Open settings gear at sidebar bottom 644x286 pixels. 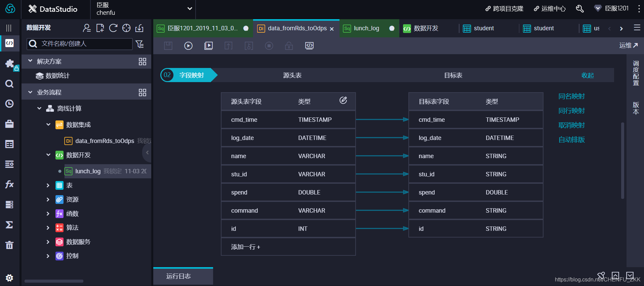tap(9, 278)
